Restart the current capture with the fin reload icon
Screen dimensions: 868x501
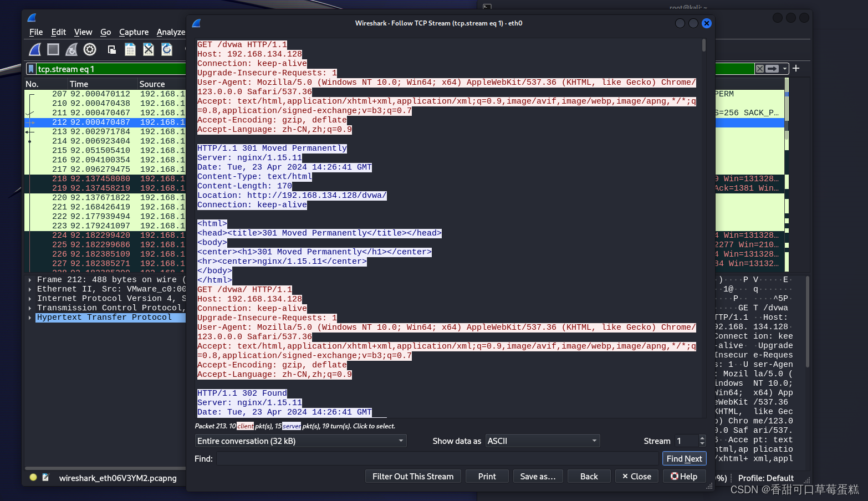tap(72, 50)
